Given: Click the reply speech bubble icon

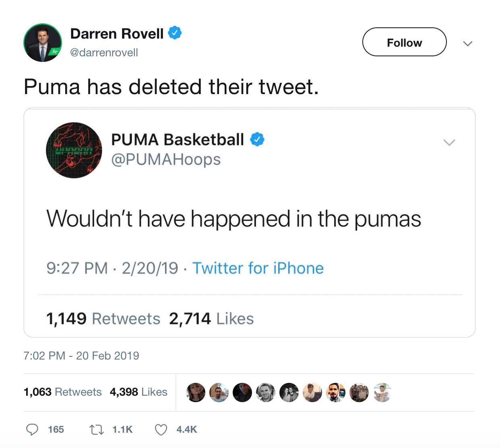Looking at the screenshot, I should click(32, 430).
